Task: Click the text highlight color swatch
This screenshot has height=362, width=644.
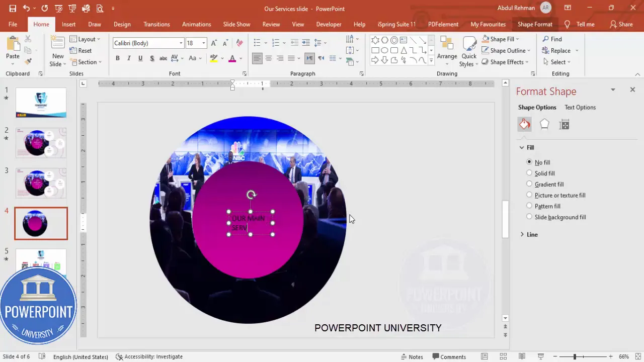Action: pos(214,58)
